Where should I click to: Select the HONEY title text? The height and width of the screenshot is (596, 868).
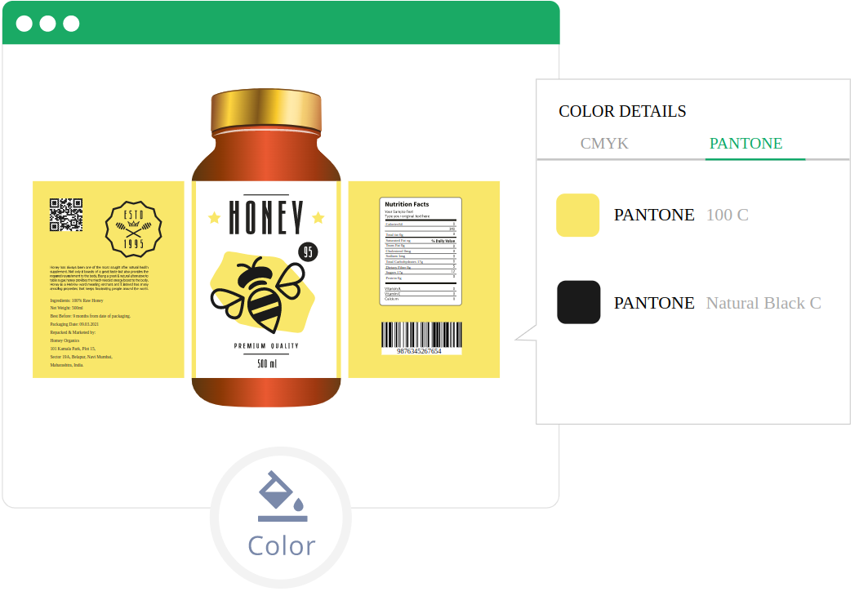click(266, 217)
